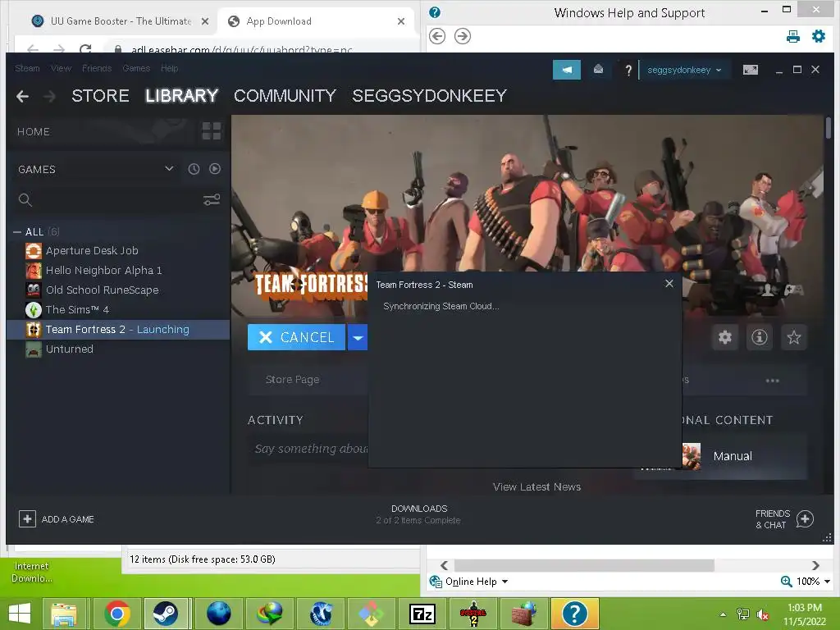Open Steam from the taskbar
Screen dimensions: 840x630
pos(166,614)
